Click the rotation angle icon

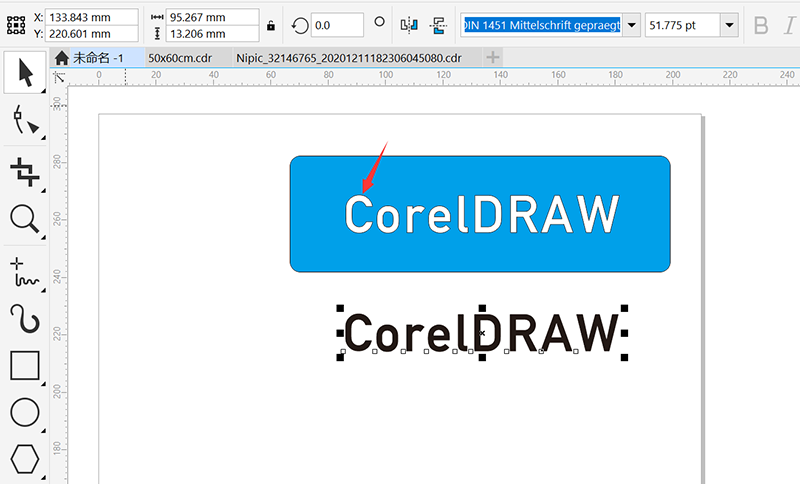pos(299,25)
